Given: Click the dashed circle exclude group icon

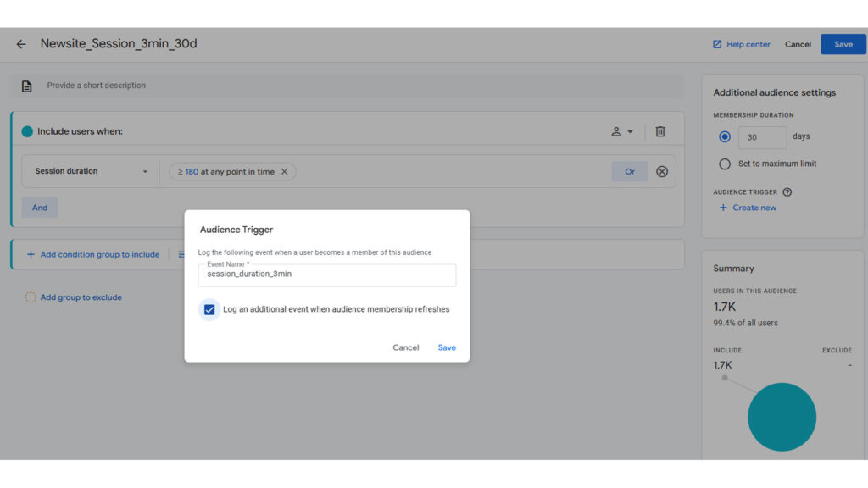Looking at the screenshot, I should pyautogui.click(x=31, y=297).
